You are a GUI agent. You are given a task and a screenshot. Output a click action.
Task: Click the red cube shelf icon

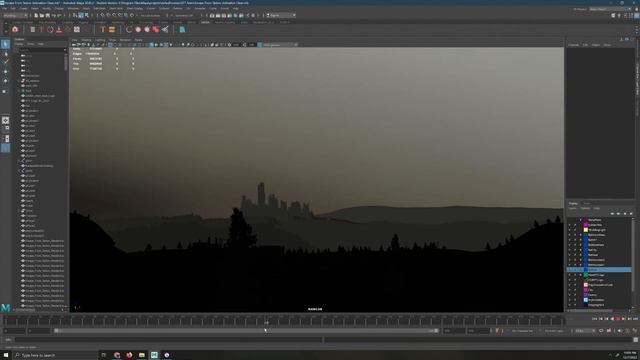click(156, 29)
